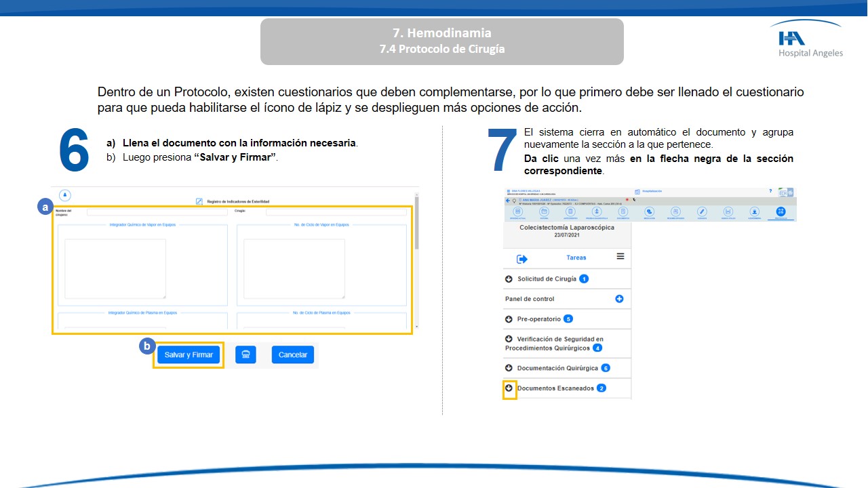Open the Tareas tab
Viewport: 868px width, 488px height.
pos(576,258)
